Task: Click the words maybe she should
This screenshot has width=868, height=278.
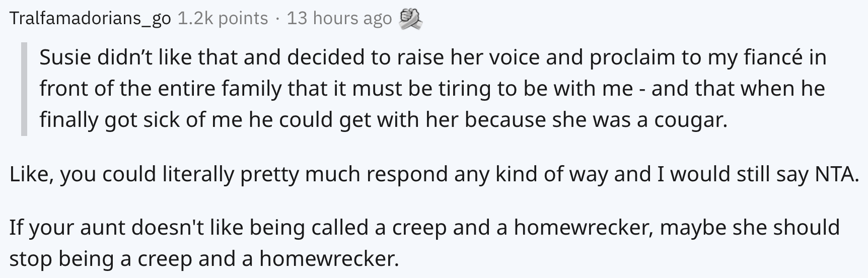Action: [x=750, y=228]
